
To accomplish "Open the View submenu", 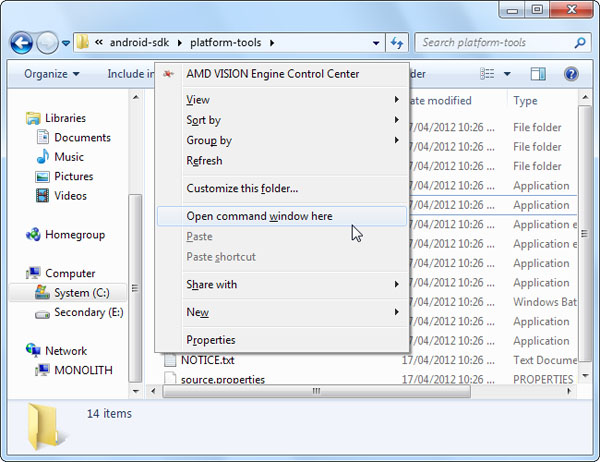I will tap(282, 100).
